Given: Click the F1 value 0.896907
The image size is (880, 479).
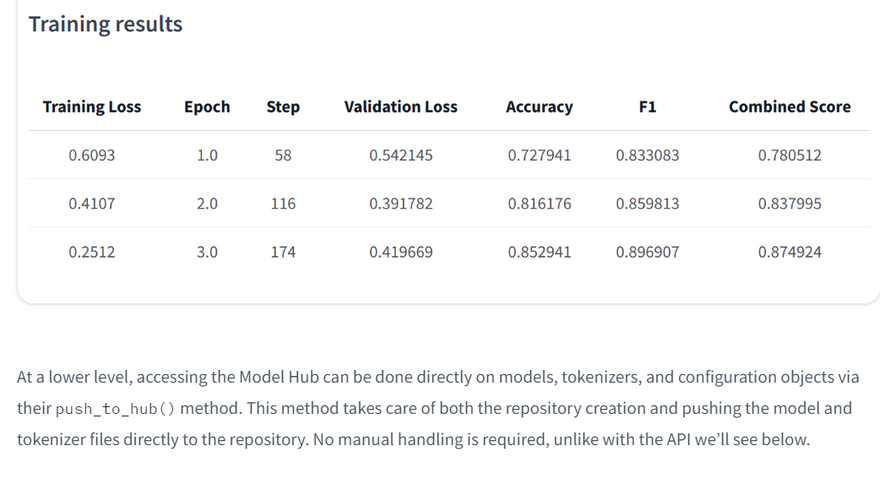Looking at the screenshot, I should [647, 252].
